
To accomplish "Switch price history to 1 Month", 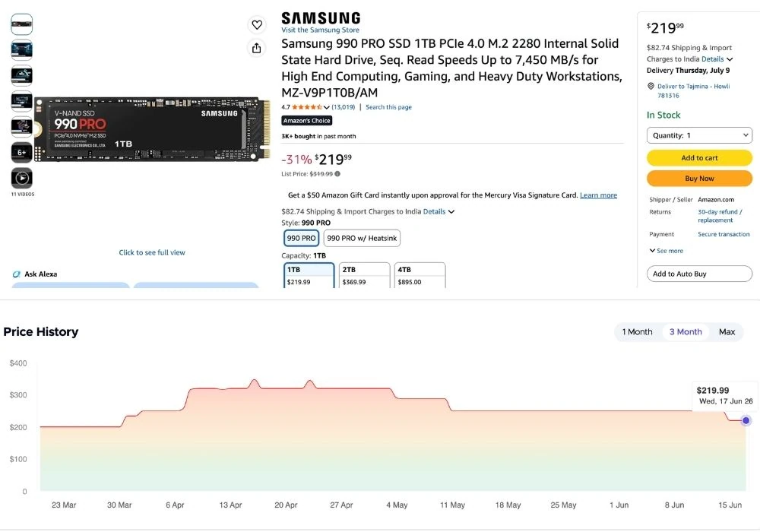I will click(637, 332).
